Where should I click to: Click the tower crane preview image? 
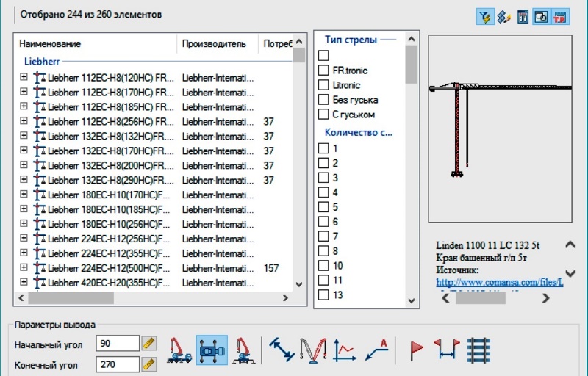(x=501, y=129)
